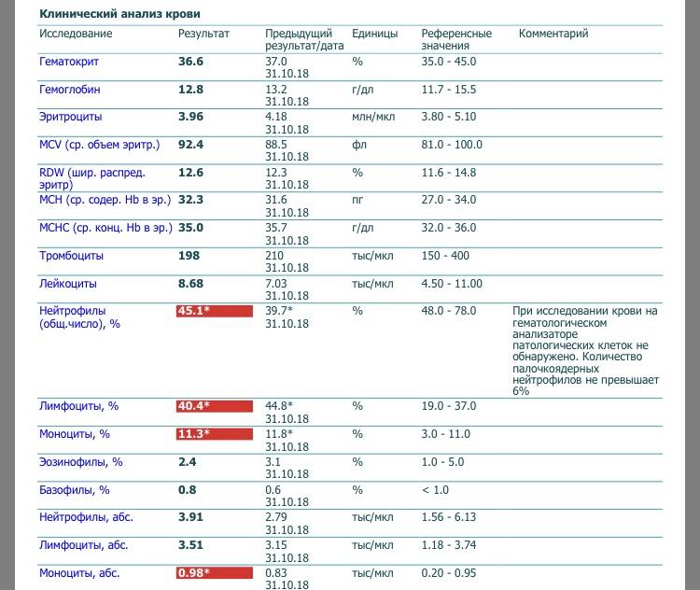Click MCH (ср. содер. Hb в эр.) link
This screenshot has width=700, height=590.
105,200
